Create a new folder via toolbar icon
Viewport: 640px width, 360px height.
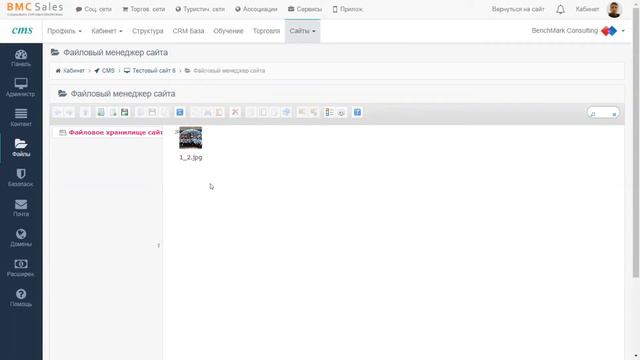pos(100,112)
